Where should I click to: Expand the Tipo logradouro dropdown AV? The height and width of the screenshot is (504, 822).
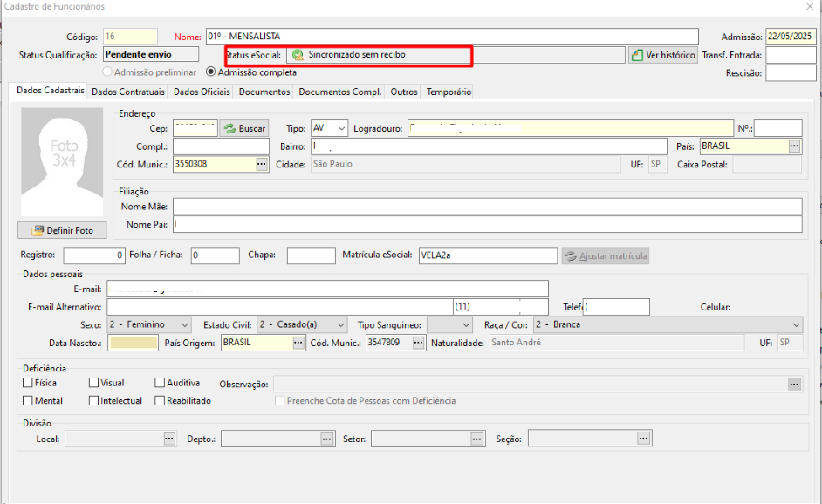[x=341, y=128]
